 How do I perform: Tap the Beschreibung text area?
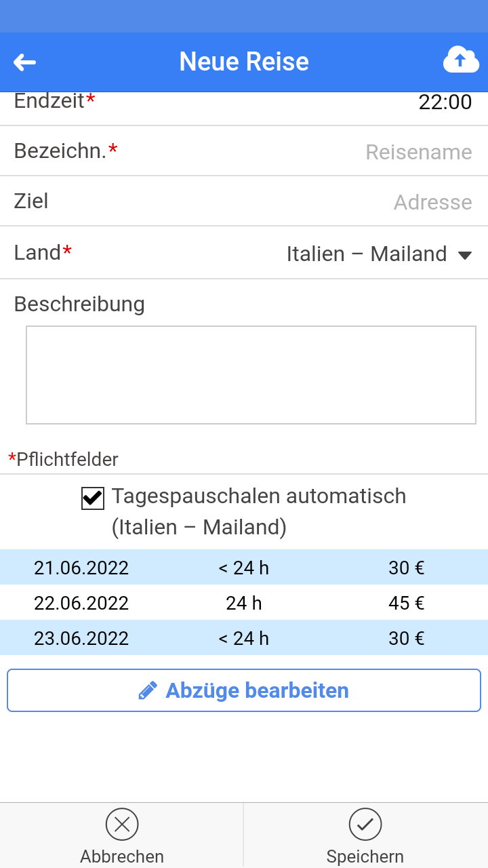[251, 374]
